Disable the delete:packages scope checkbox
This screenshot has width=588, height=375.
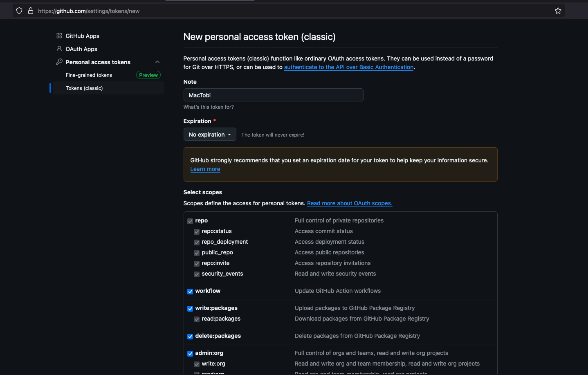pos(190,337)
